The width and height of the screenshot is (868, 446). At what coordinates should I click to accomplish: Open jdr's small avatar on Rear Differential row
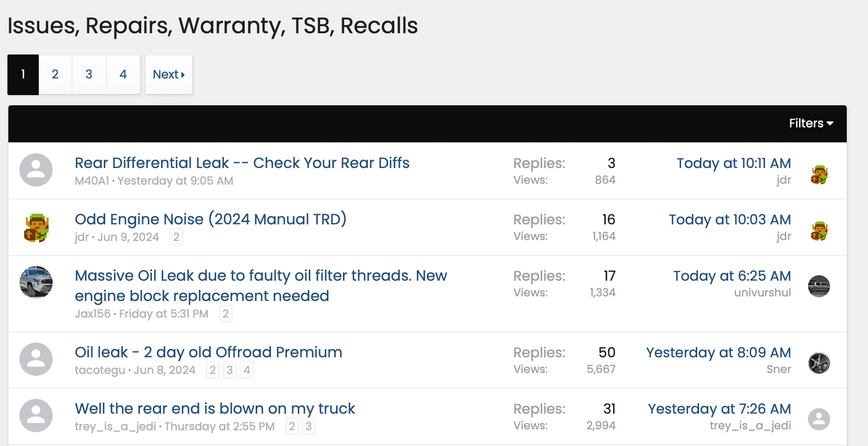(x=819, y=175)
